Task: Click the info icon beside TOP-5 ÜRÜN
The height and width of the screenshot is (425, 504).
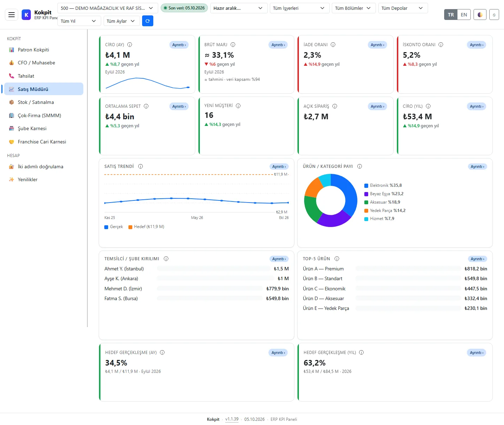Action: (337, 259)
